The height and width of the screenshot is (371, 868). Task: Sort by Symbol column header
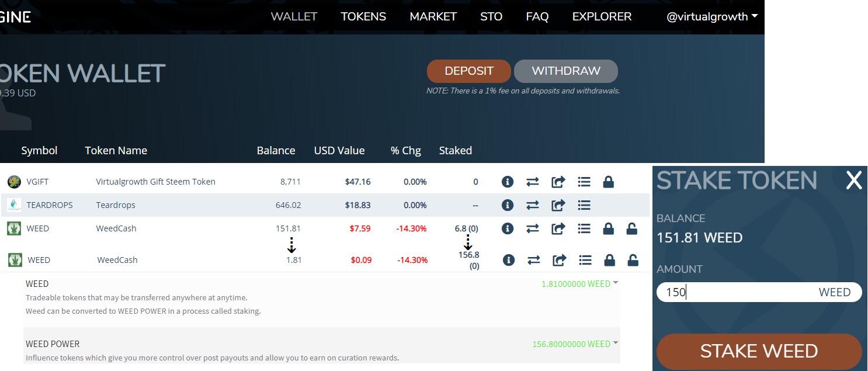(x=39, y=150)
